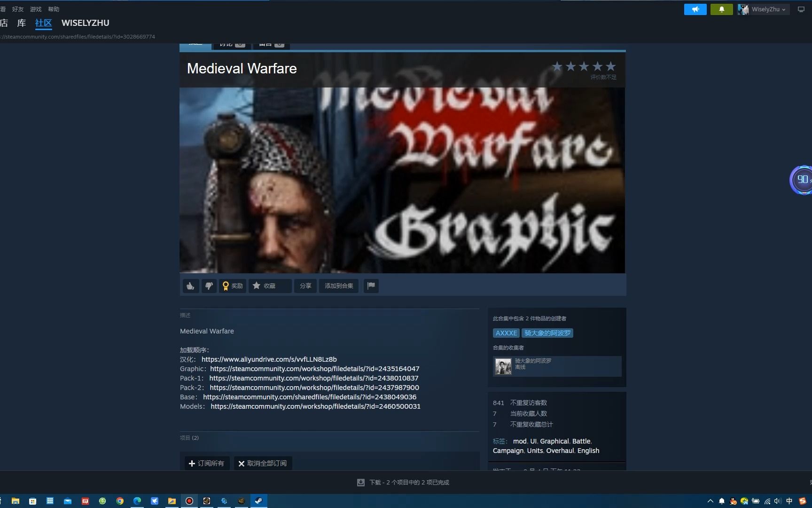
Task: Open the collector's avatar profile thumbnail
Action: (503, 366)
